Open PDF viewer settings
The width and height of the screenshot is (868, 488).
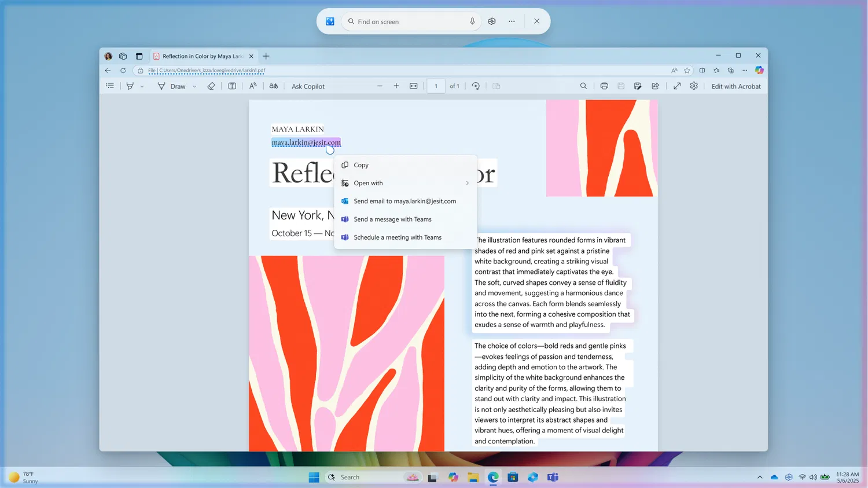(693, 86)
